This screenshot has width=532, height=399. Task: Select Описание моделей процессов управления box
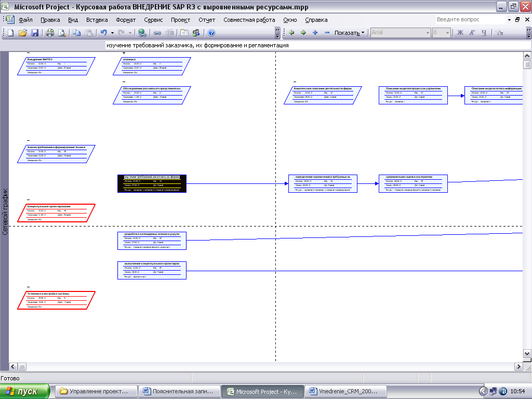pyautogui.click(x=413, y=96)
